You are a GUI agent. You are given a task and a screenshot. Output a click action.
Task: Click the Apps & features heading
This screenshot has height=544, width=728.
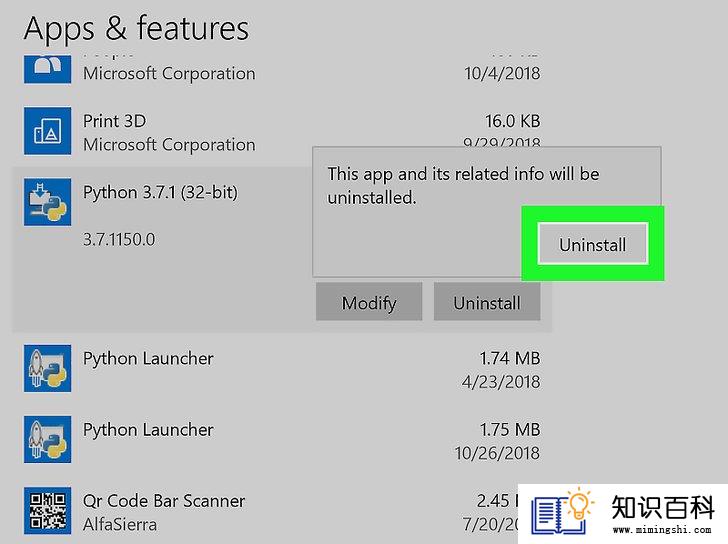point(136,29)
